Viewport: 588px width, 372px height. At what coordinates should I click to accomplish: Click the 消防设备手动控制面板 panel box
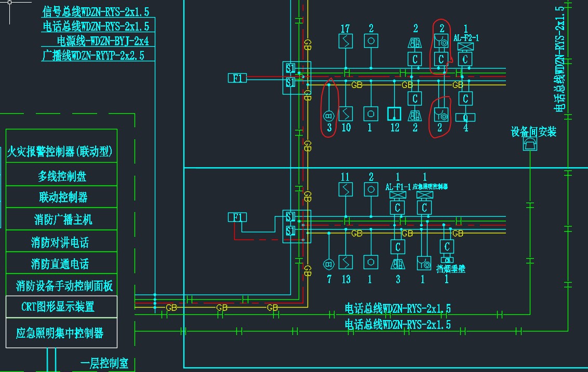(x=61, y=285)
